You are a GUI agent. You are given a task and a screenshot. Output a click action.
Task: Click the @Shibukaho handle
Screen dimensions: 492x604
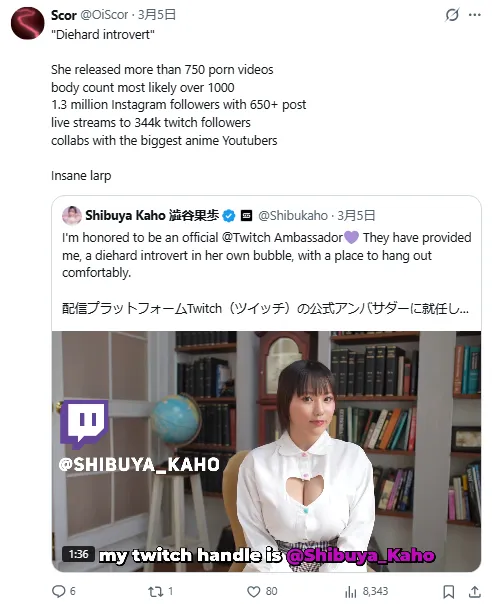point(293,215)
